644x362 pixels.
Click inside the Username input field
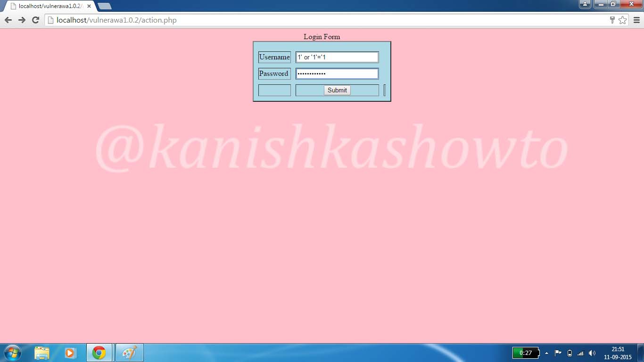(x=337, y=57)
